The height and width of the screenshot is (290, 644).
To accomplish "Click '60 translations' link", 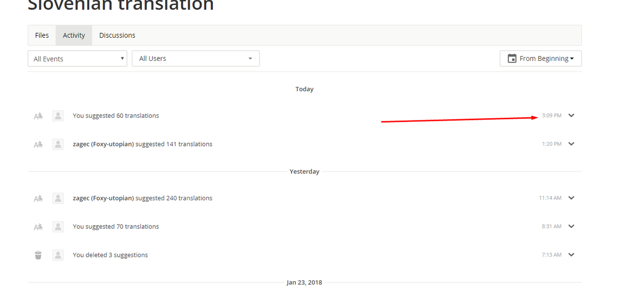I will coord(138,116).
